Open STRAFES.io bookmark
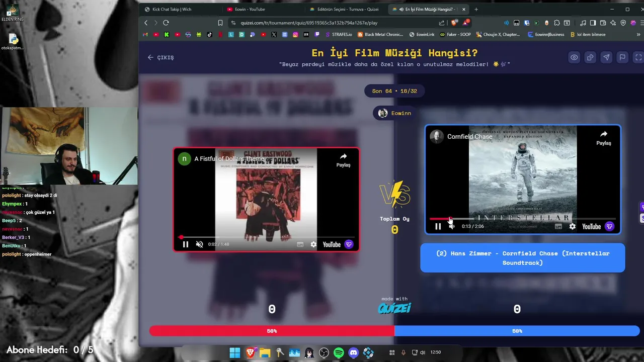This screenshot has height=362, width=644. pyautogui.click(x=339, y=35)
